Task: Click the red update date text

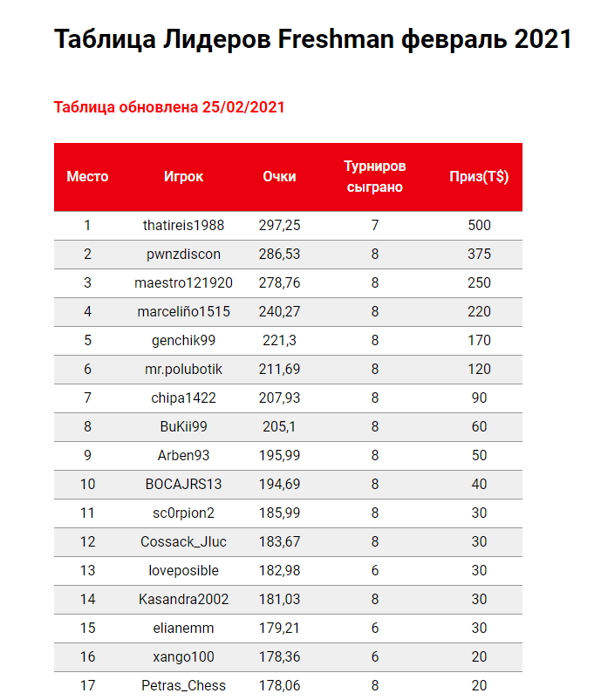Action: click(x=169, y=107)
